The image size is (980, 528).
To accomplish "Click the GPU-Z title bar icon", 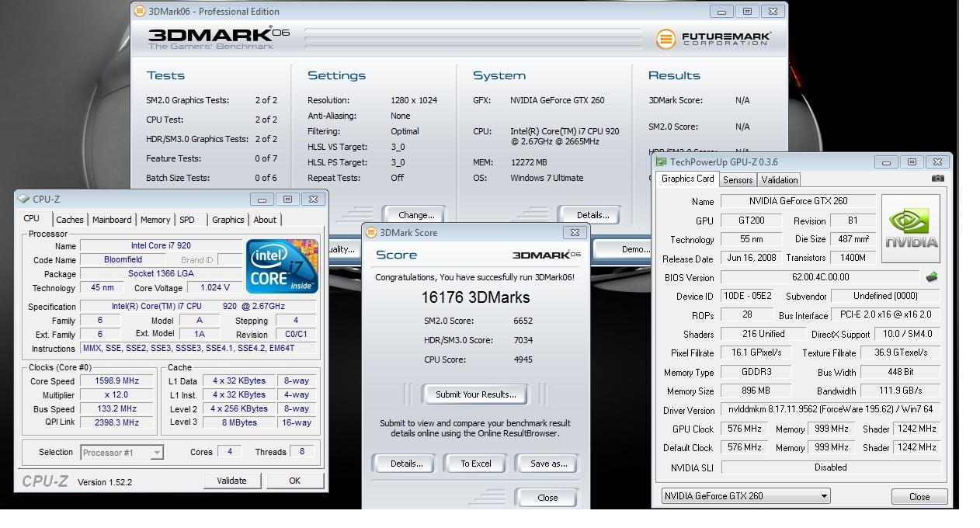I will 661,162.
